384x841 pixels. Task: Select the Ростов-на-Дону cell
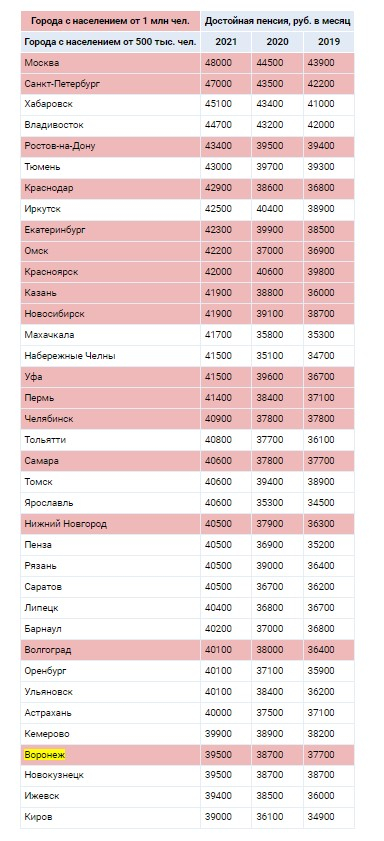pyautogui.click(x=110, y=146)
